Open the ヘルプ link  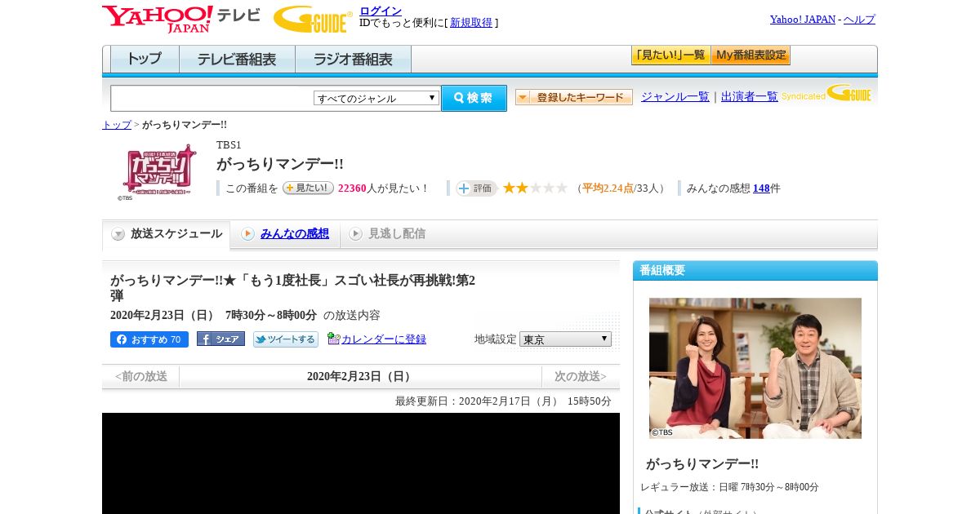(859, 19)
